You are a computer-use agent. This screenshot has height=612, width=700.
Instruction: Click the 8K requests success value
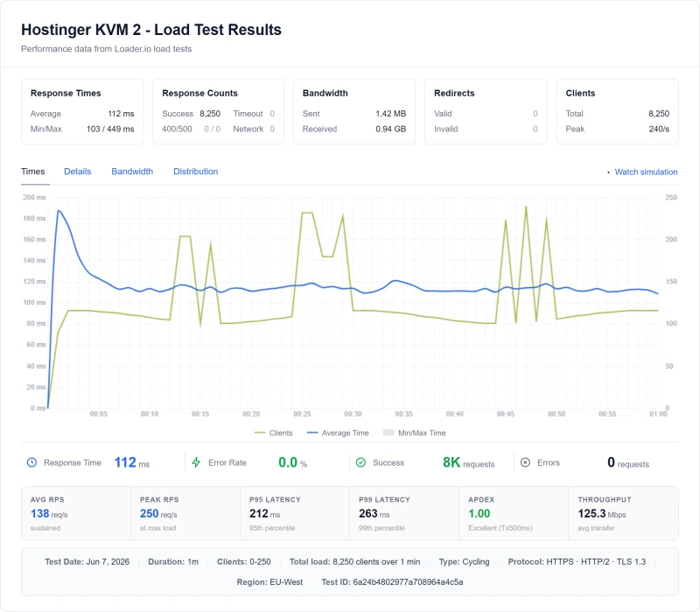tap(468, 462)
